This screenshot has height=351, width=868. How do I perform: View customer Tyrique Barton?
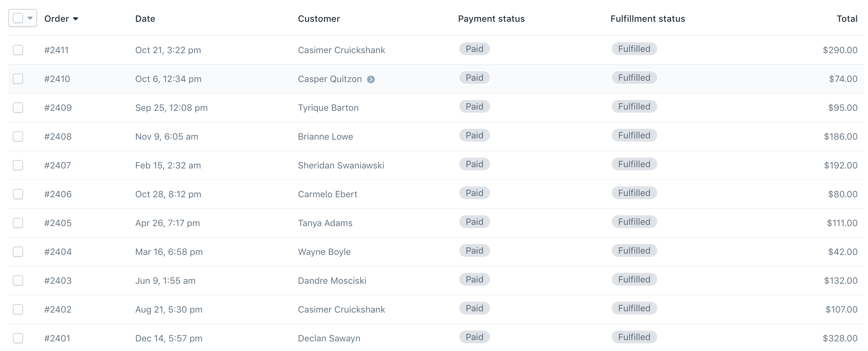[328, 108]
